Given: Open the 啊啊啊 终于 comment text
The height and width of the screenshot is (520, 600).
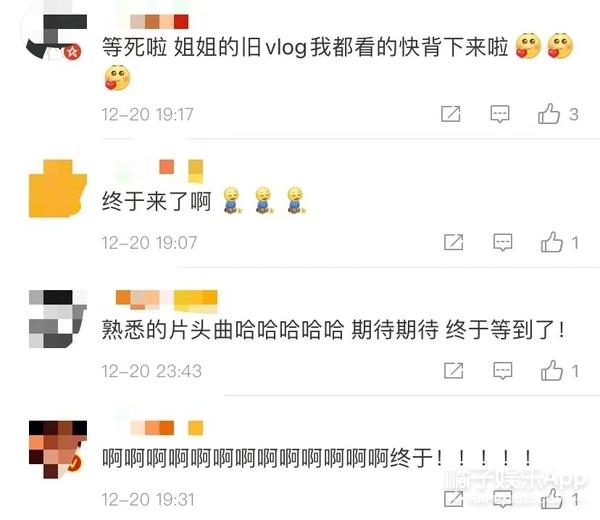Looking at the screenshot, I should coord(317,458).
